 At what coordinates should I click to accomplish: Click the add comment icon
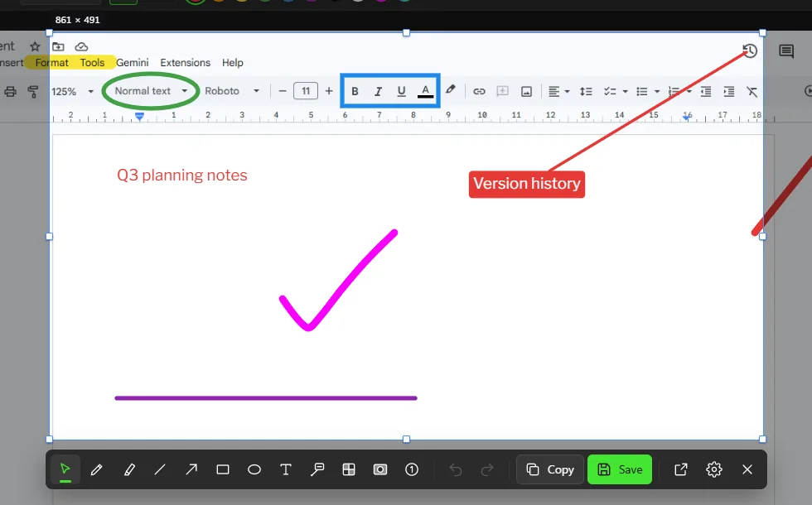[x=502, y=92]
